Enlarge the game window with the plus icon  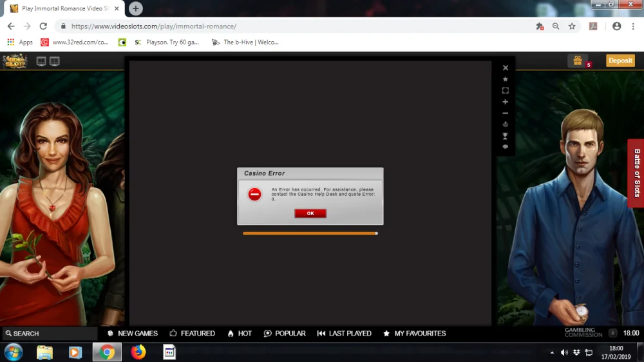coord(505,102)
